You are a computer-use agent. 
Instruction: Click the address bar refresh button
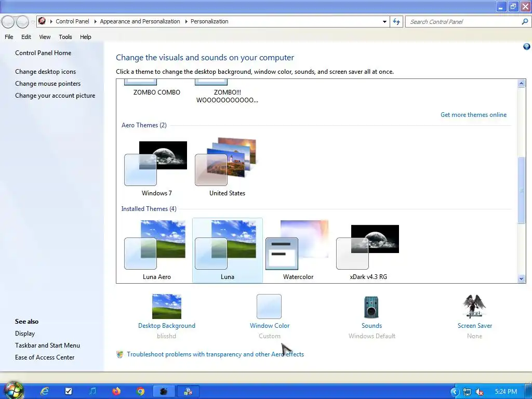(x=396, y=22)
